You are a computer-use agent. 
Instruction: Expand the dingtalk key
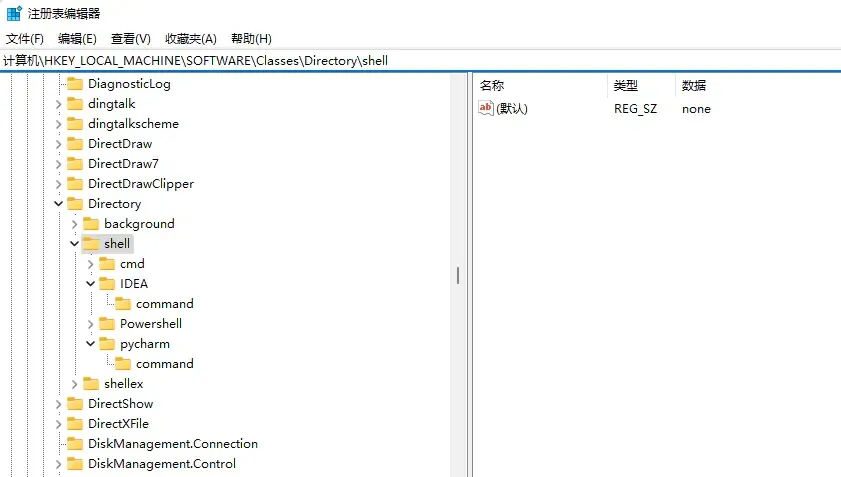(x=58, y=104)
